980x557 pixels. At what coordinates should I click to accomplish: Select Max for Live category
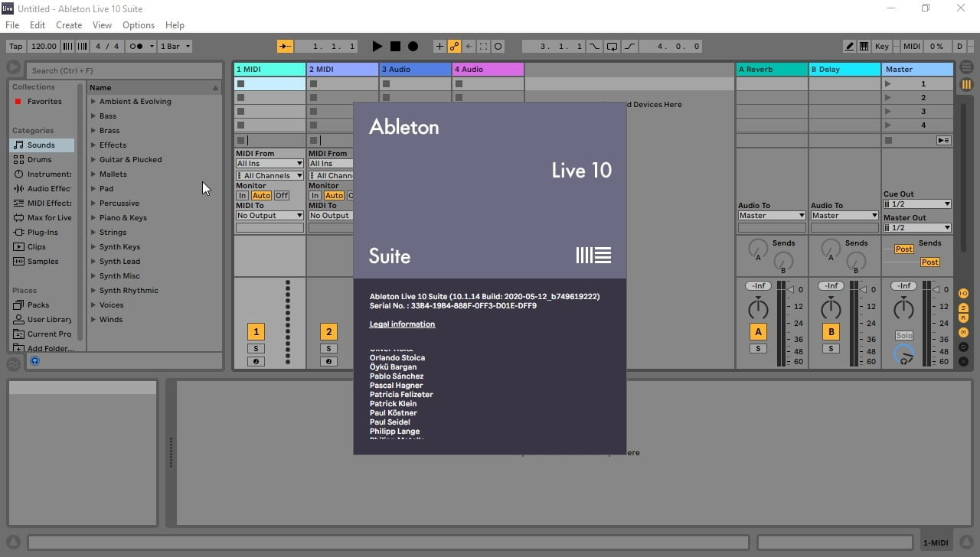[49, 217]
